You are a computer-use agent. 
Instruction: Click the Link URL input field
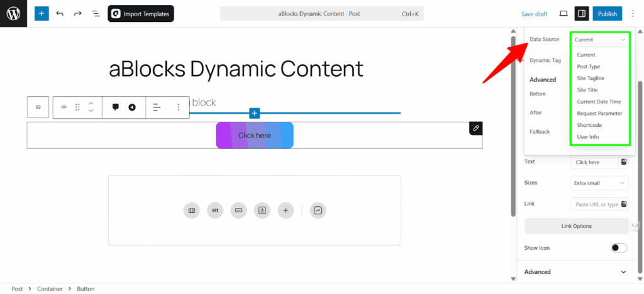tap(594, 204)
